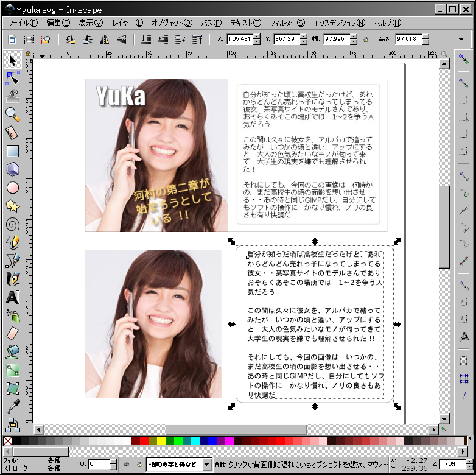Click Raise Selection to Top icon
The height and width of the screenshot is (475, 476).
point(197,39)
